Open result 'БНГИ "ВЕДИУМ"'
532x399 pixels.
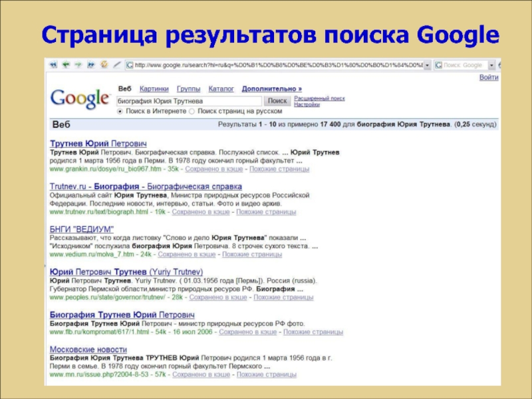[x=82, y=229]
